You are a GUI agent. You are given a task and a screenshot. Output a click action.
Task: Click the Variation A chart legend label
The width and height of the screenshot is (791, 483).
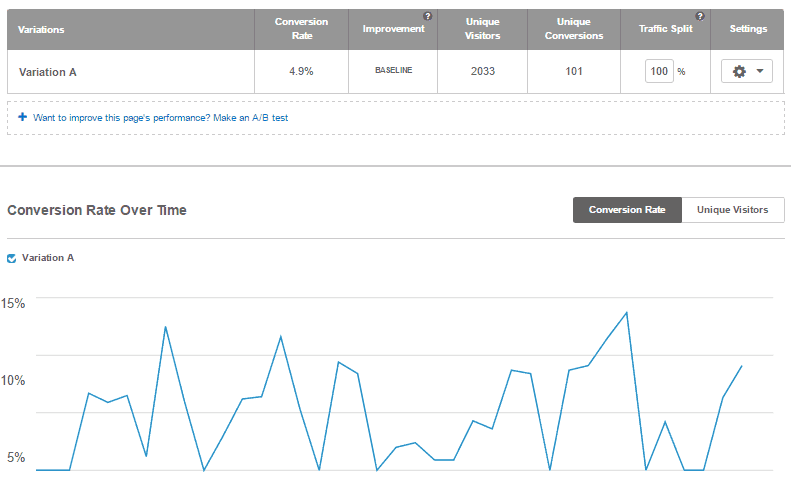(x=48, y=258)
